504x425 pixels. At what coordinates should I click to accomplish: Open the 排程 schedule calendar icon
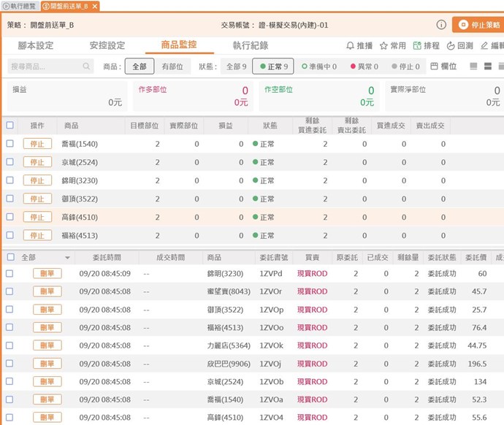417,46
